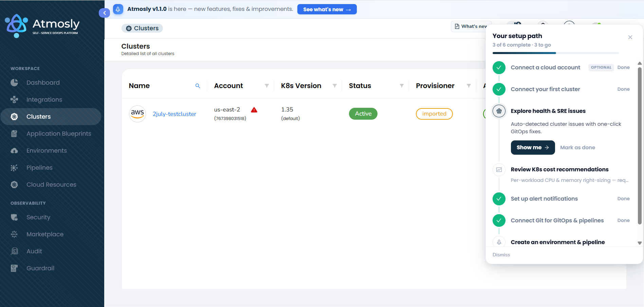
Task: Open Cloud Resources in sidebar
Action: (x=51, y=185)
